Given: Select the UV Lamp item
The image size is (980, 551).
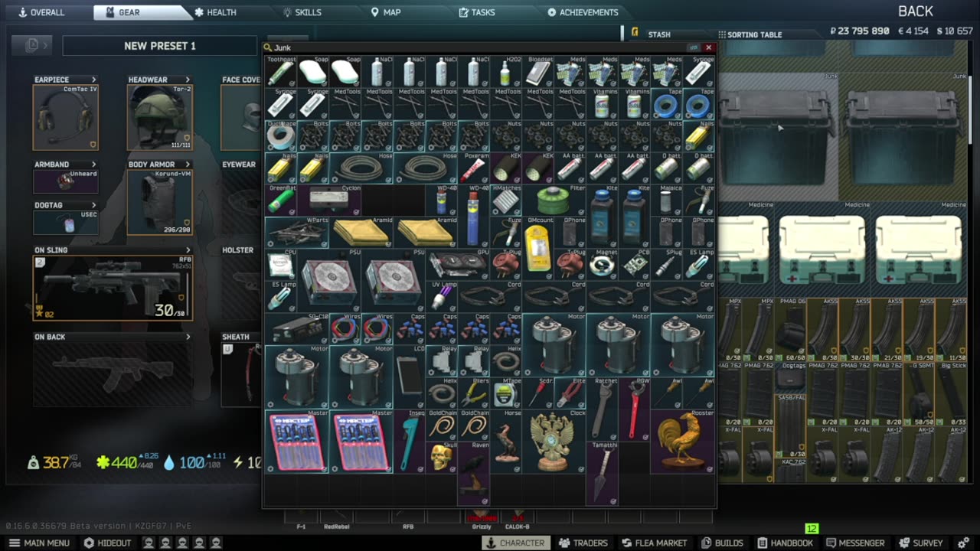Looking at the screenshot, I should coord(442,296).
